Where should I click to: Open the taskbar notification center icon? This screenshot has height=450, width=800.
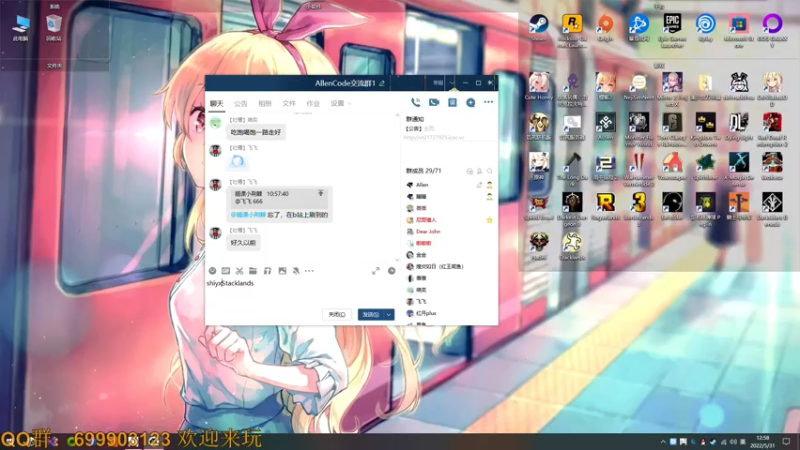[x=786, y=441]
